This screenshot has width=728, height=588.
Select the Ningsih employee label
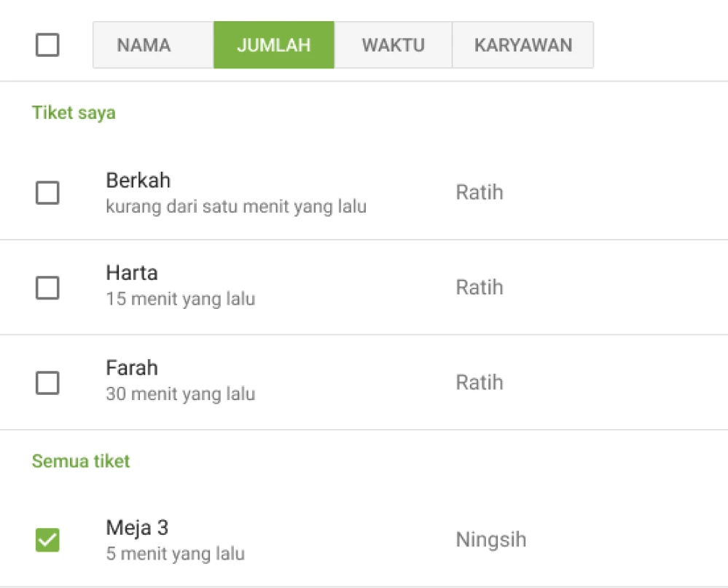coord(490,539)
